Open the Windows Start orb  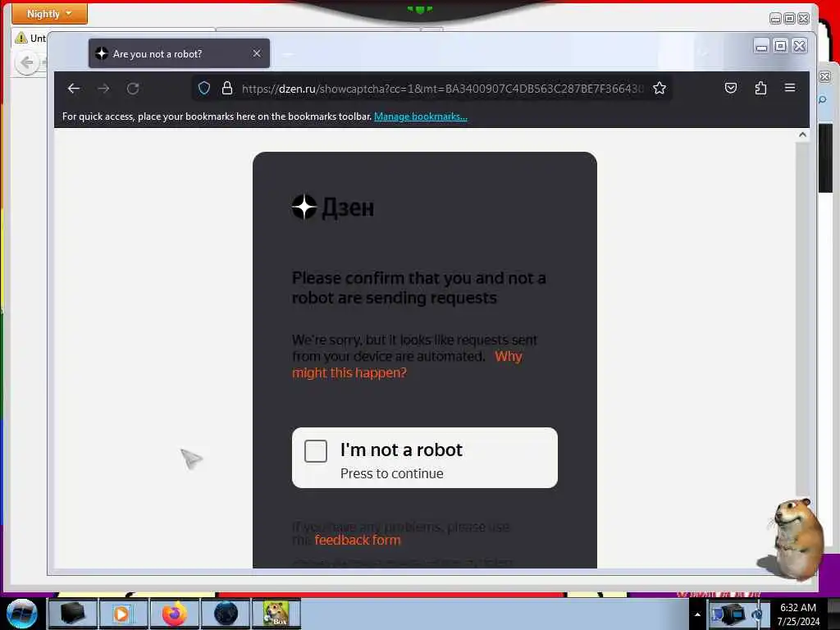(x=22, y=614)
